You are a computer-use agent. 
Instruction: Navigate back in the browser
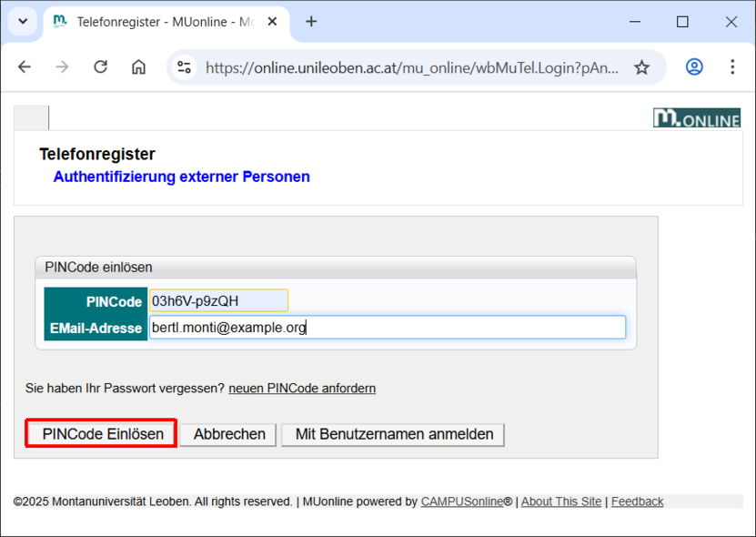[x=24, y=66]
